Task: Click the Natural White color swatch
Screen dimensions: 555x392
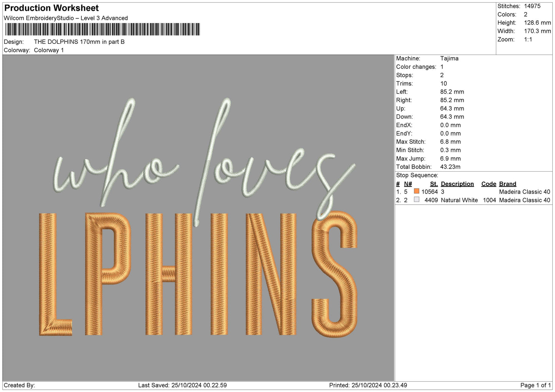Action: (x=416, y=200)
